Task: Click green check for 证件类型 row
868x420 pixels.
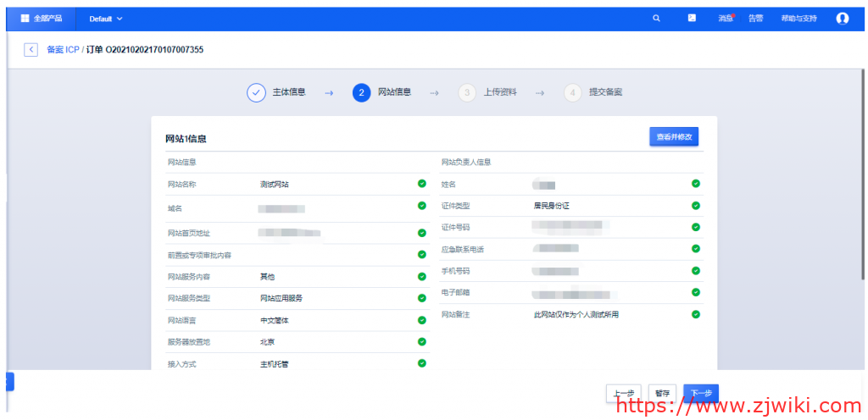Action: 696,206
